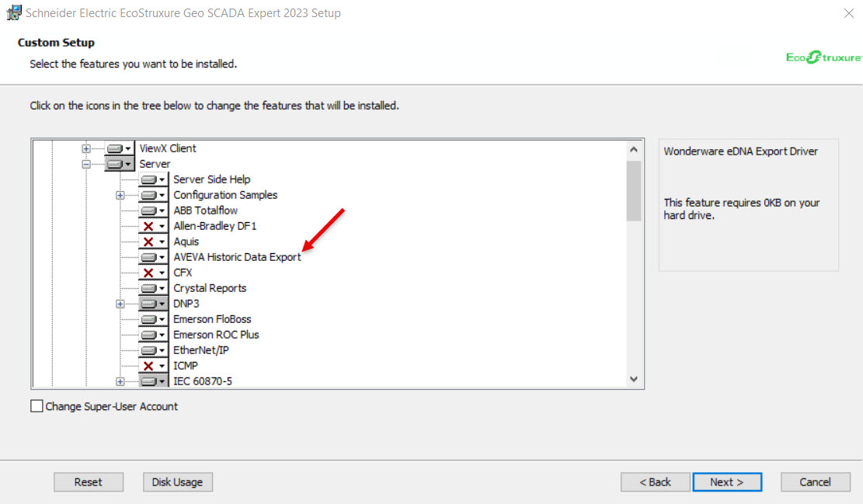The width and height of the screenshot is (863, 504).
Task: Enable the Change Super-User Account checkbox
Action: [37, 406]
